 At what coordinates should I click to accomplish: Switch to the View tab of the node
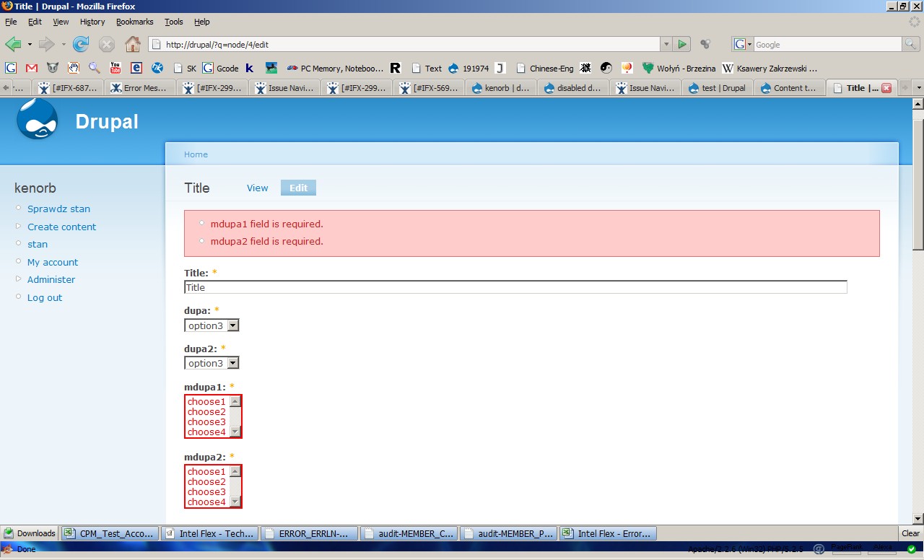click(257, 188)
